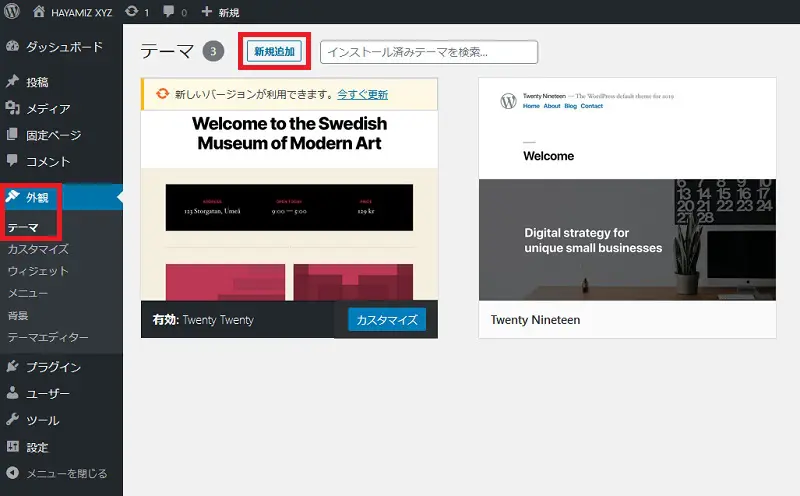The width and height of the screenshot is (800, 496).
Task: Click the 今すぐ更新 update link
Action: [x=362, y=95]
